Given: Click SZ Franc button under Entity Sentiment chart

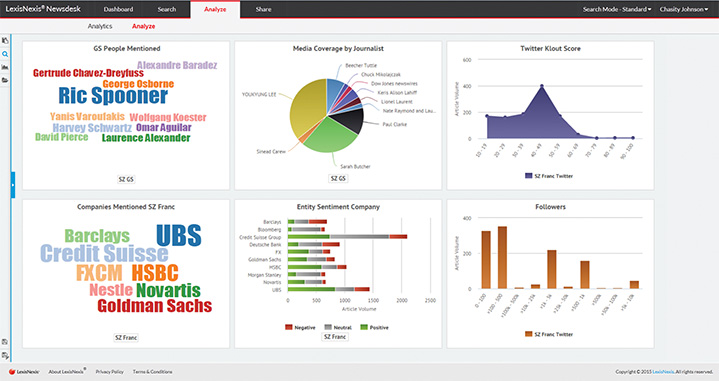Looking at the screenshot, I should [335, 337].
